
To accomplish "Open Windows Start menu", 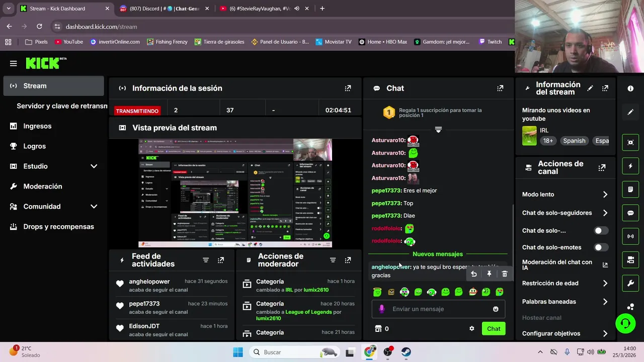I will [238, 352].
